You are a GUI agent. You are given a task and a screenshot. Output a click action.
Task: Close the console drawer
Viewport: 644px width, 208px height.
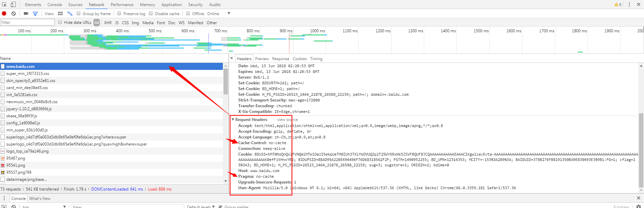pos(639,198)
